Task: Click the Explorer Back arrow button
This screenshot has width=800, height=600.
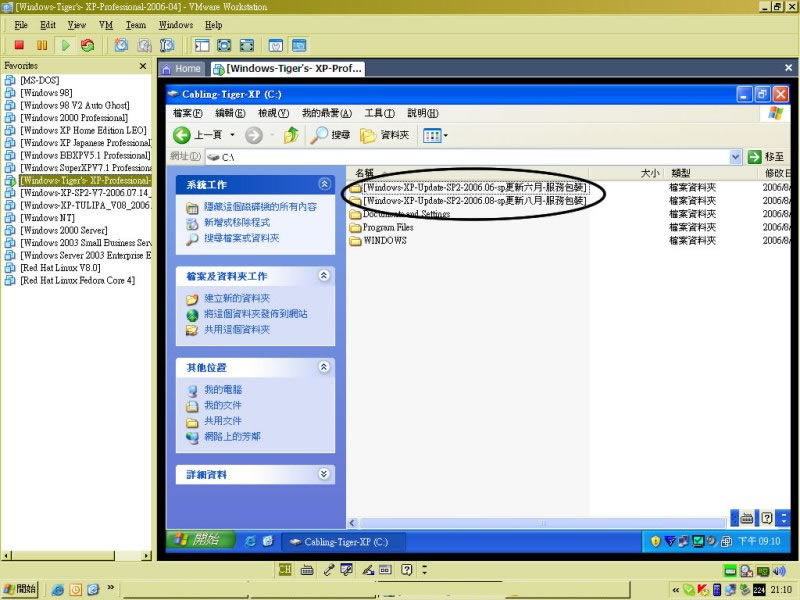Action: coord(182,135)
